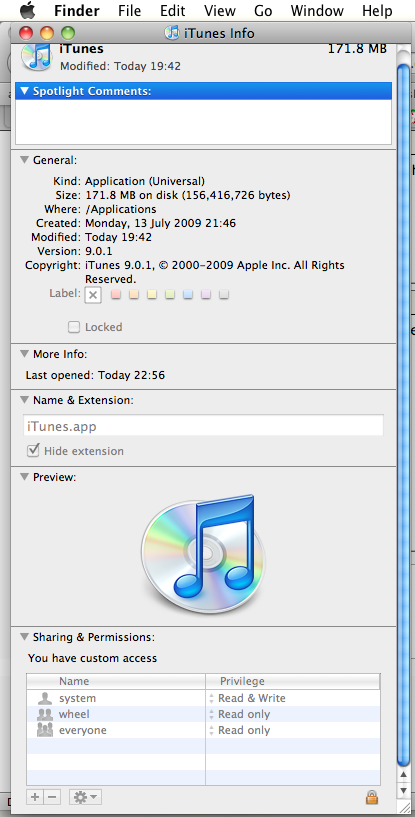Remove a user with the minus button
The width and height of the screenshot is (415, 817).
[52, 797]
